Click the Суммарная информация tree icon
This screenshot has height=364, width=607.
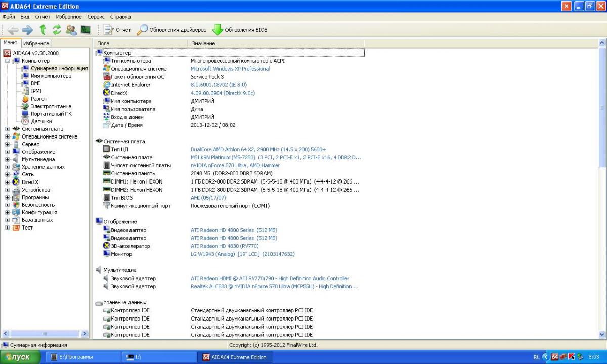point(25,68)
